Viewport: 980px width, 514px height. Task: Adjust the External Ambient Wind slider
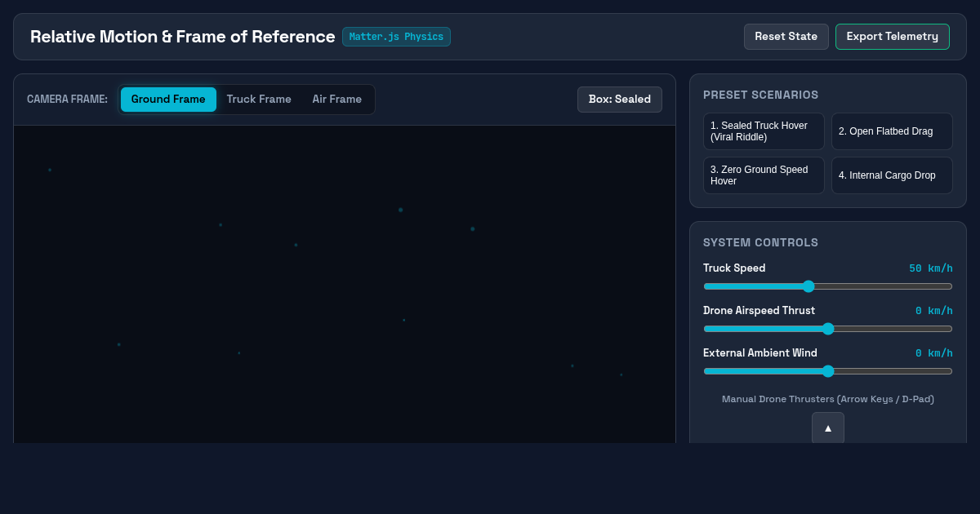tap(828, 371)
